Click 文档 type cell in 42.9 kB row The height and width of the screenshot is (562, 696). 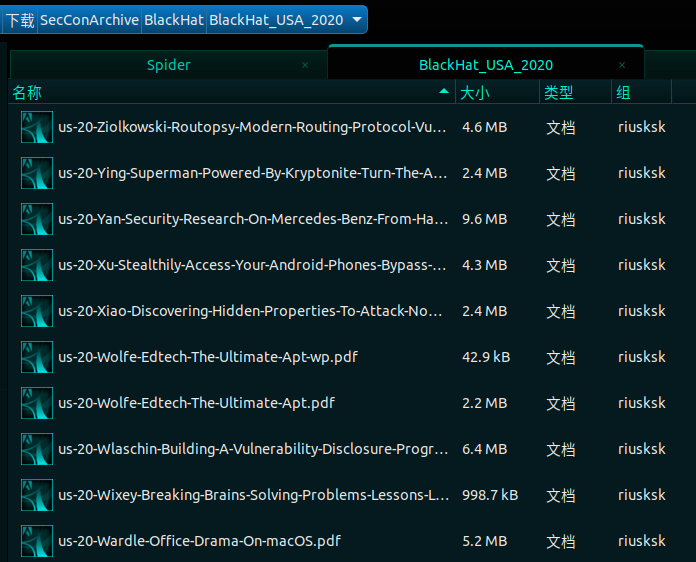[561, 358]
